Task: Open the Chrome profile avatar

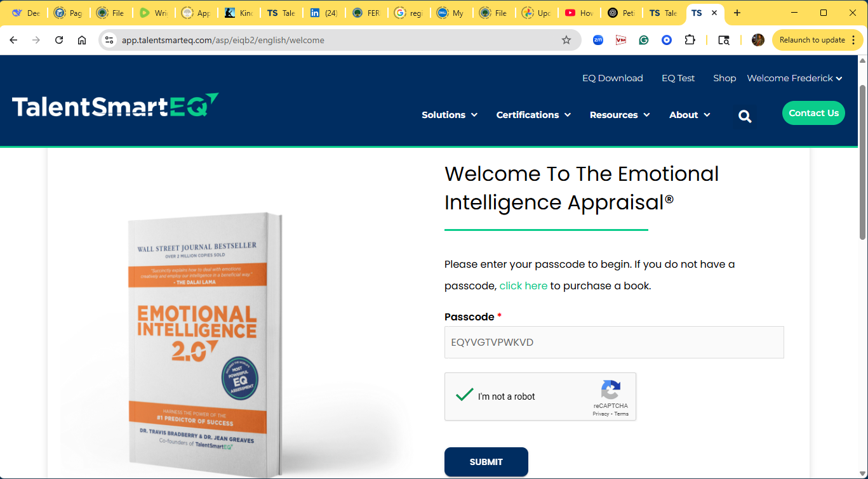Action: pyautogui.click(x=758, y=40)
